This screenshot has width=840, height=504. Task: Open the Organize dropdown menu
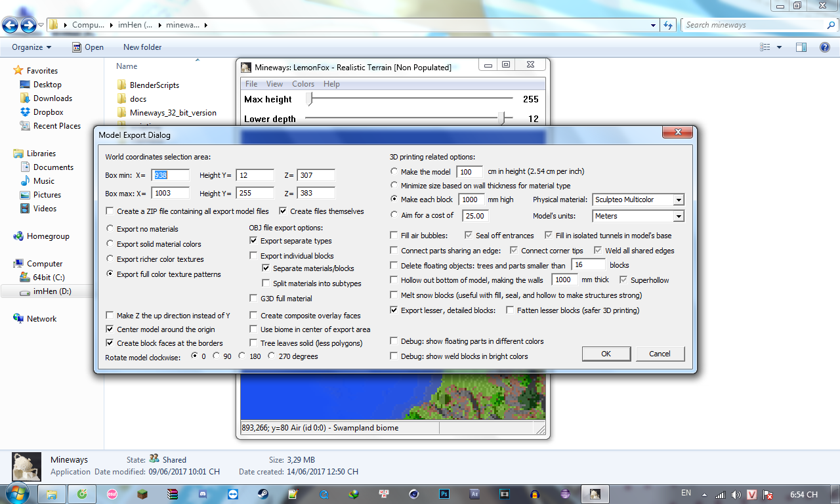coord(31,47)
